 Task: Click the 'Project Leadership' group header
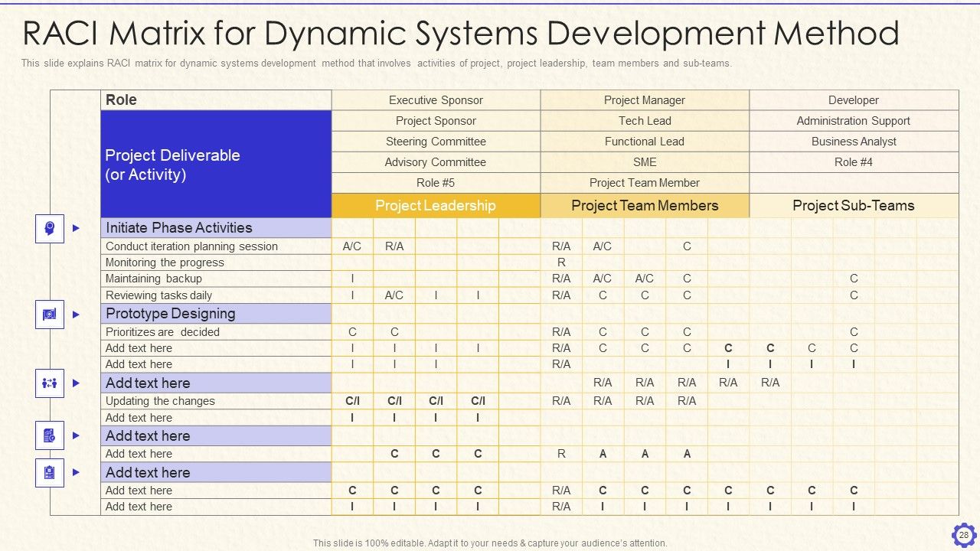(436, 206)
